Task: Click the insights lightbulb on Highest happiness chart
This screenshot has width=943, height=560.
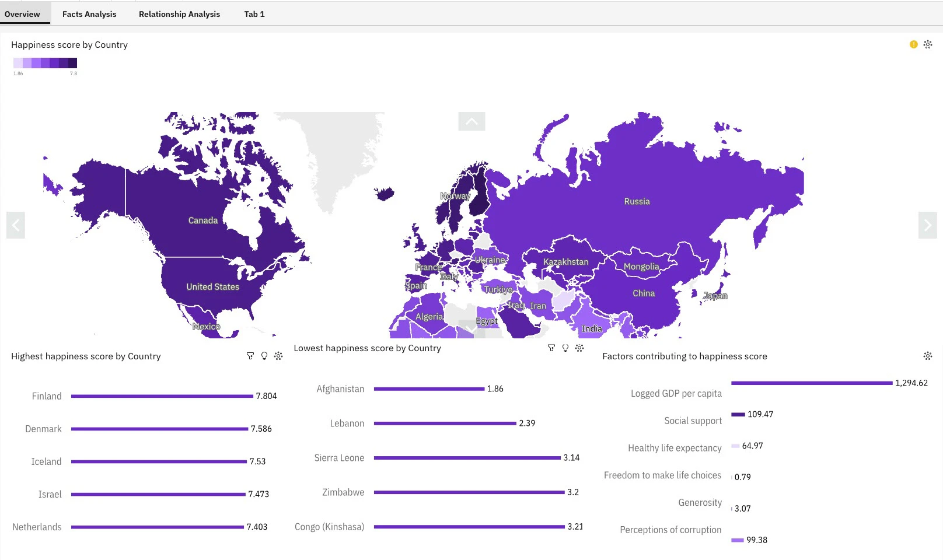Action: (264, 355)
